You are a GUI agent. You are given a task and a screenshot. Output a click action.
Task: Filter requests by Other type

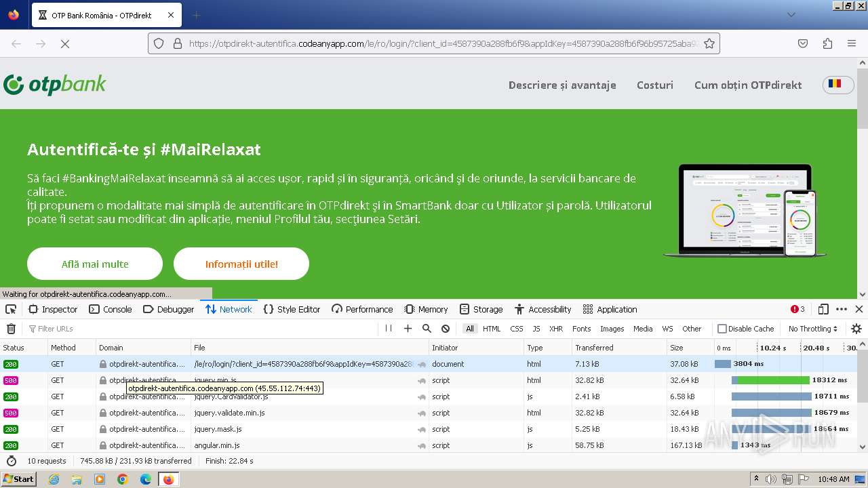tap(692, 329)
